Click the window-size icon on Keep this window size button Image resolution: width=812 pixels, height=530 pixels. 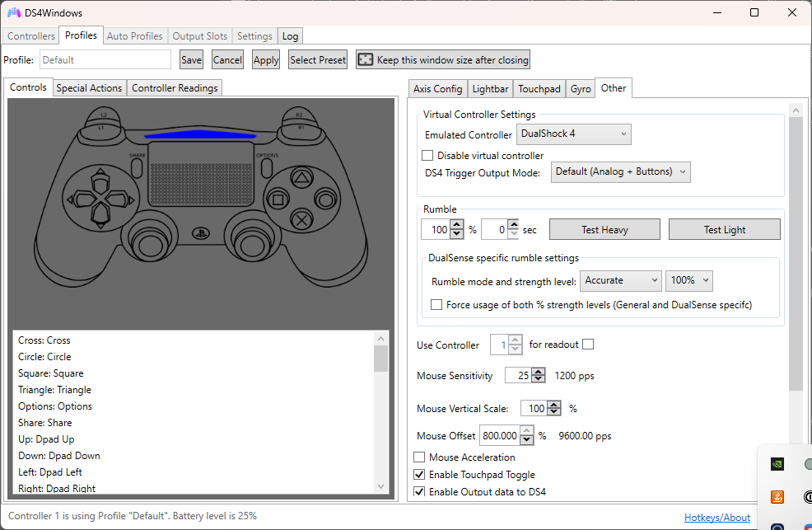point(365,59)
